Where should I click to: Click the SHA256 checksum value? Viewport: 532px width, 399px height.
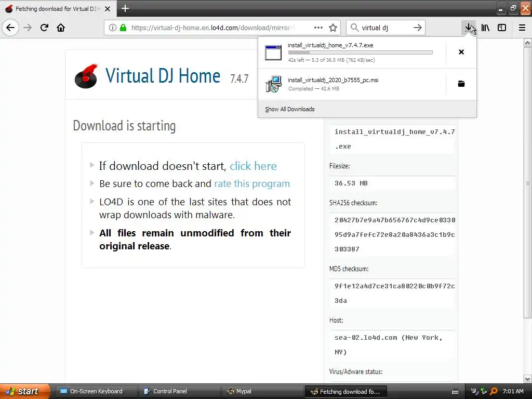point(395,234)
